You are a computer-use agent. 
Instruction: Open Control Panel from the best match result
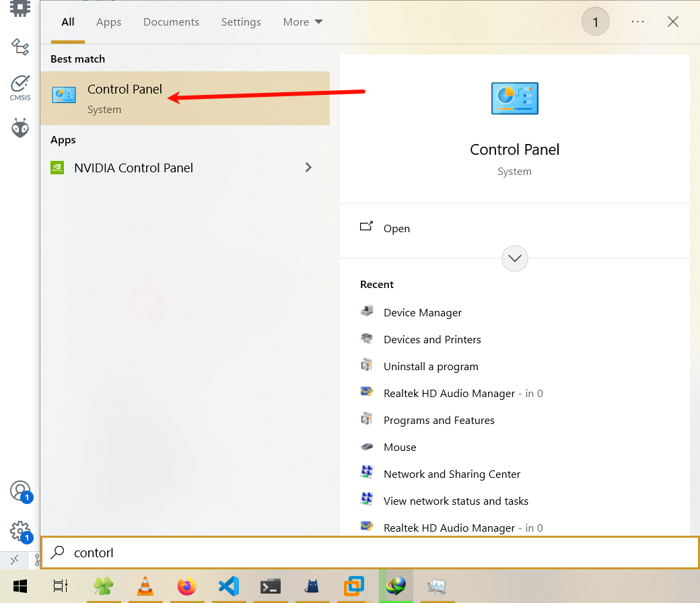(x=125, y=98)
